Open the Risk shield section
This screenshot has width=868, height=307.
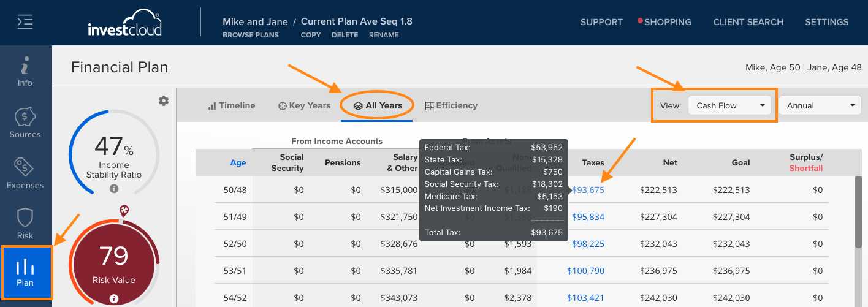(25, 224)
